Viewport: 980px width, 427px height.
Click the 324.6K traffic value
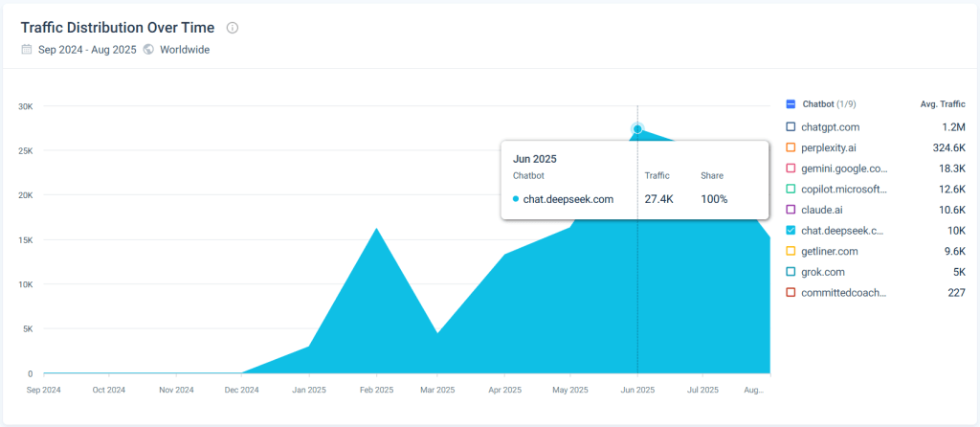948,147
